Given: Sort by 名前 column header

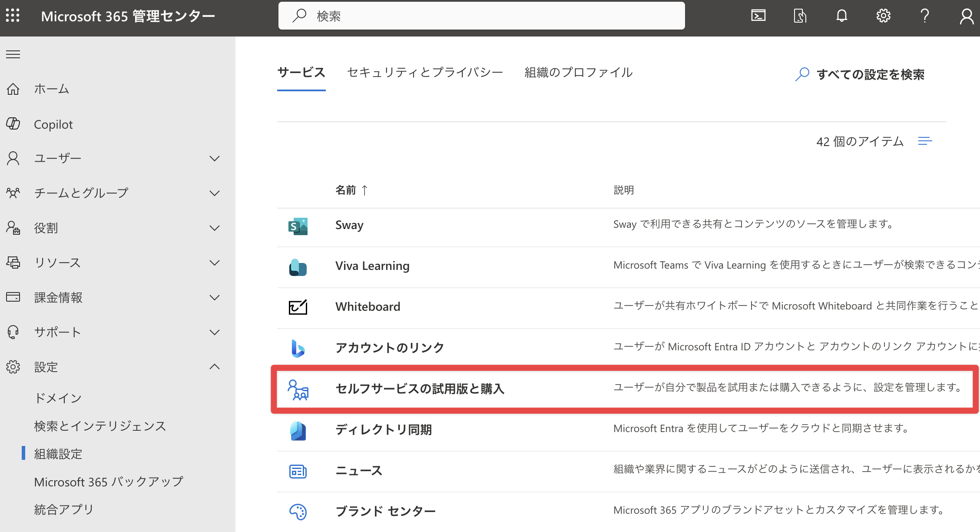Looking at the screenshot, I should click(x=351, y=190).
